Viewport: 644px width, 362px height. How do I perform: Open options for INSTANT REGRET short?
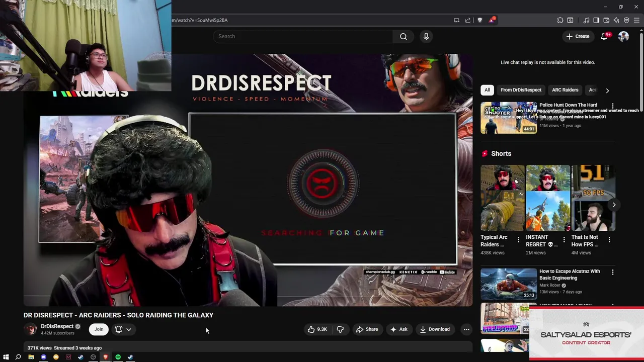563,240
